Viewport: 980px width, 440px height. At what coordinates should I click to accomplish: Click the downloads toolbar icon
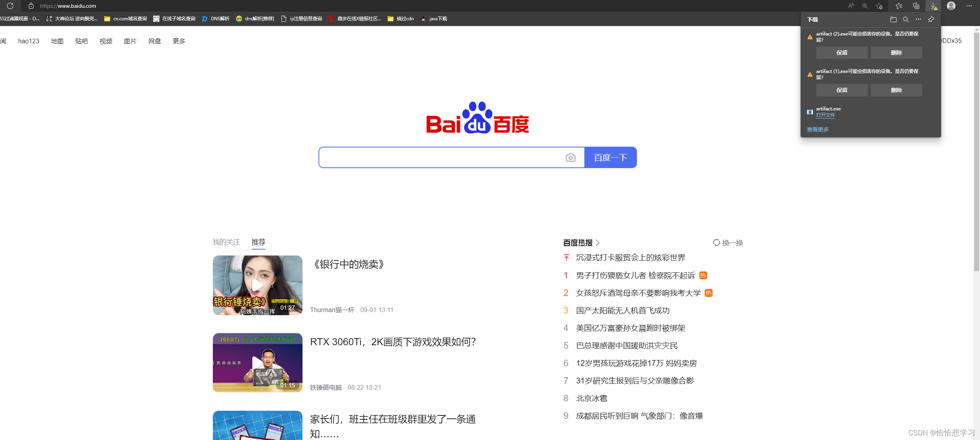point(933,6)
